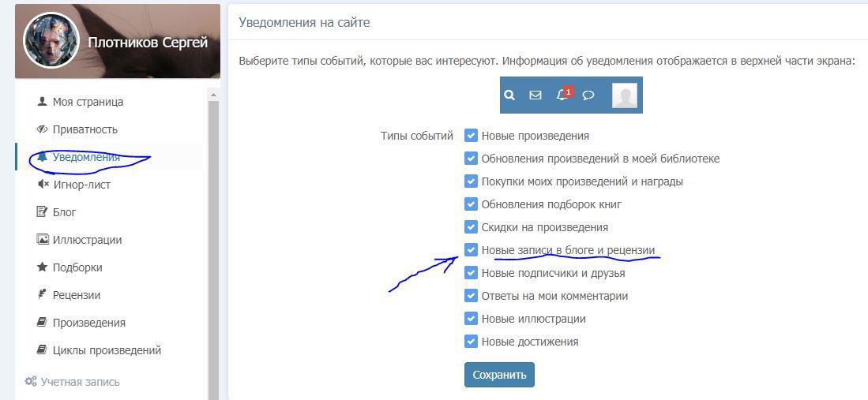The height and width of the screenshot is (400, 868).
Task: Click the search magnifier icon in preview bar
Action: click(509, 95)
